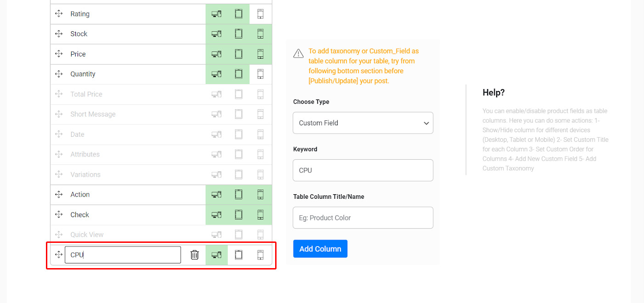Click the move handle beside Check
This screenshot has width=644, height=303.
tap(59, 215)
